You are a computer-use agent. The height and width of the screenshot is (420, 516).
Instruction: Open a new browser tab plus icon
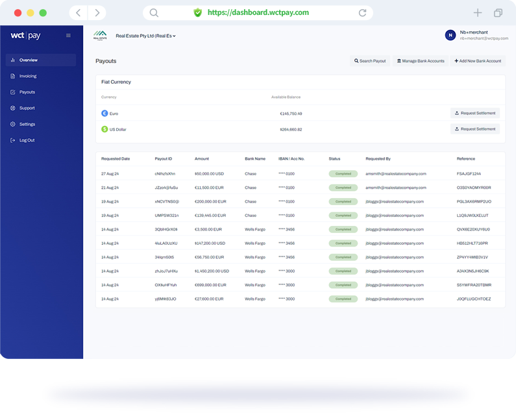coord(478,13)
